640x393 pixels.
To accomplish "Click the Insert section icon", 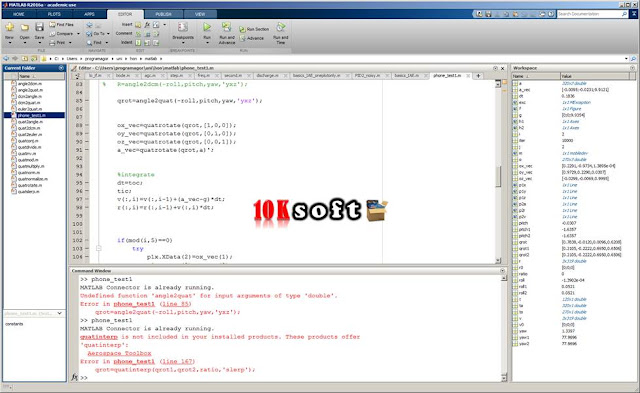I will click(x=138, y=25).
